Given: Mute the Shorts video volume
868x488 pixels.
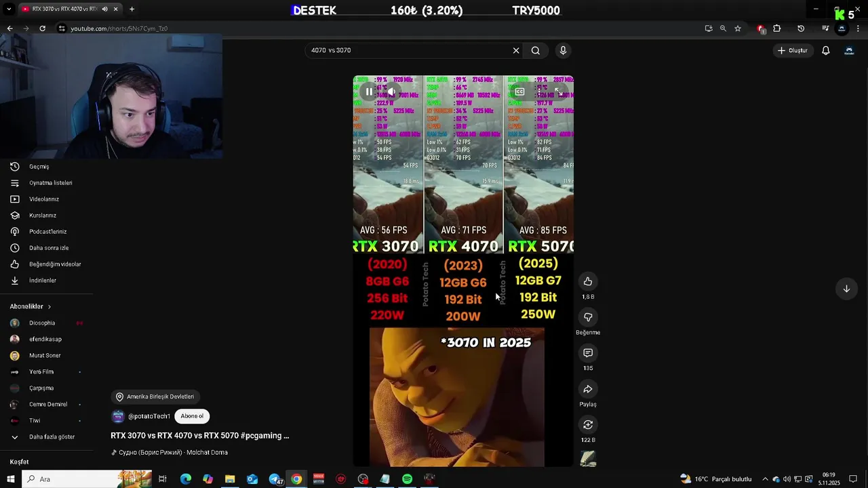Looking at the screenshot, I should [x=391, y=91].
